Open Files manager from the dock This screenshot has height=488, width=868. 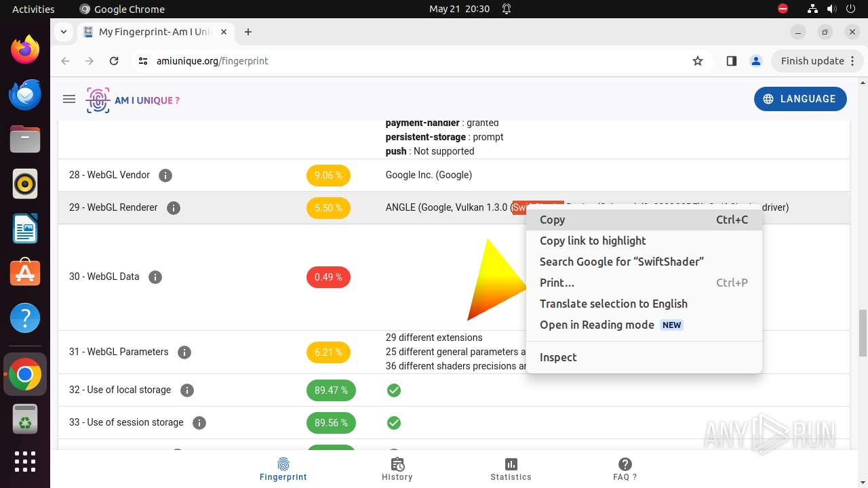(25, 140)
